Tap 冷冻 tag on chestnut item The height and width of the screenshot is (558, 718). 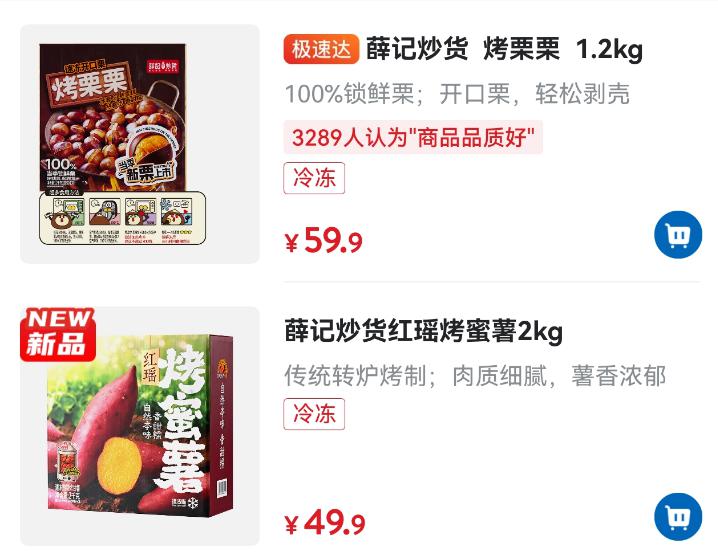pyautogui.click(x=314, y=178)
